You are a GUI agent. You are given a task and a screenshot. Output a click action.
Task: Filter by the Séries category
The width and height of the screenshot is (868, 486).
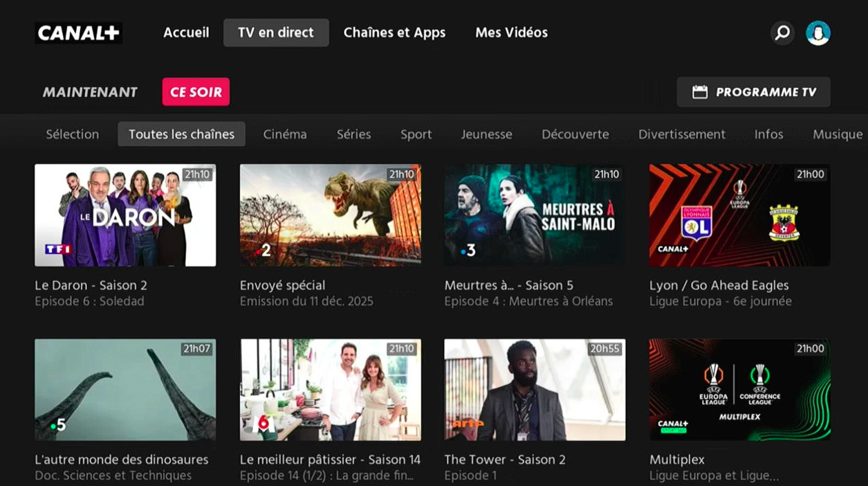[353, 134]
